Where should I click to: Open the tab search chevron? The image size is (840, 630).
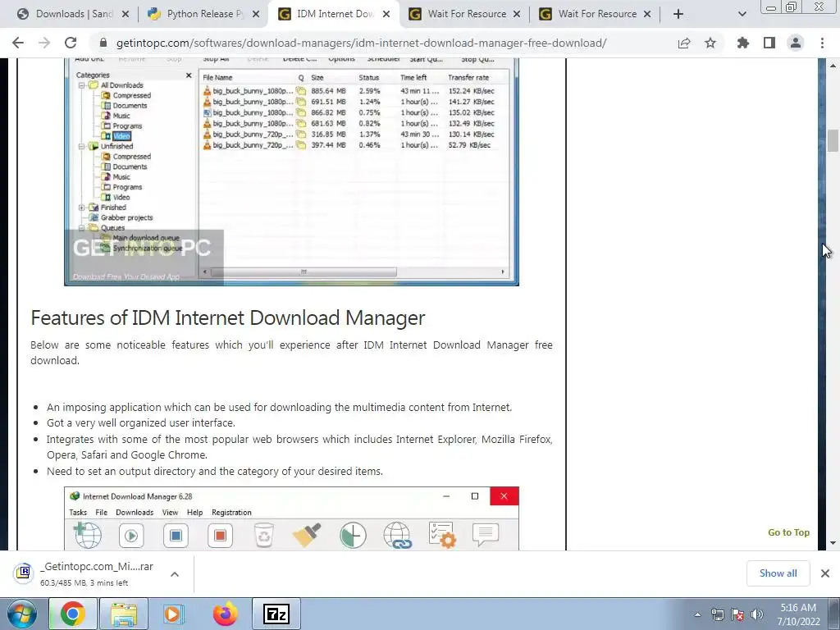742,14
